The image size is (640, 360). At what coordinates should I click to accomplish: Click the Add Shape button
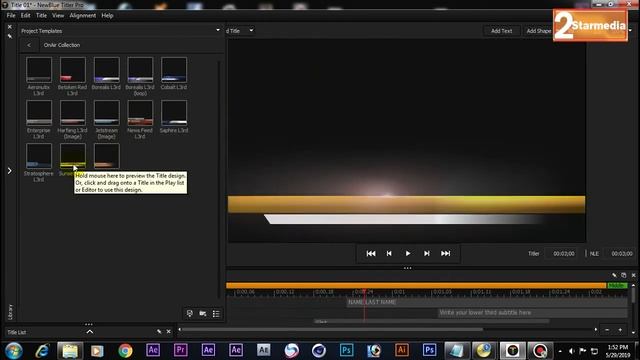538,31
